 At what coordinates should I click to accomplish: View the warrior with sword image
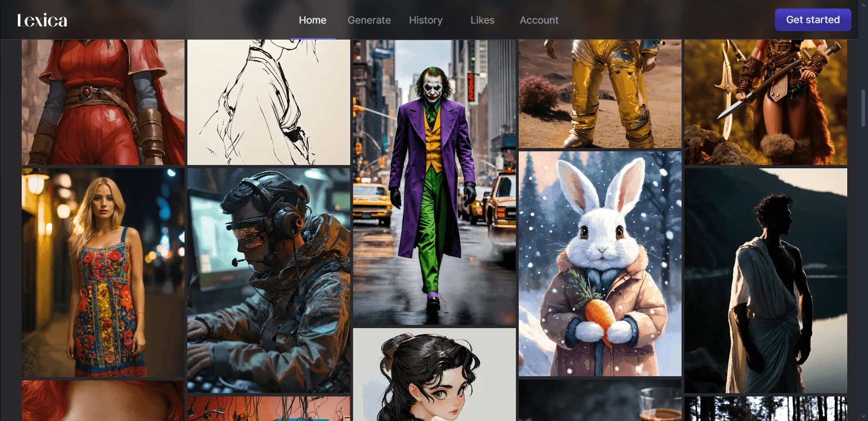coord(766,102)
